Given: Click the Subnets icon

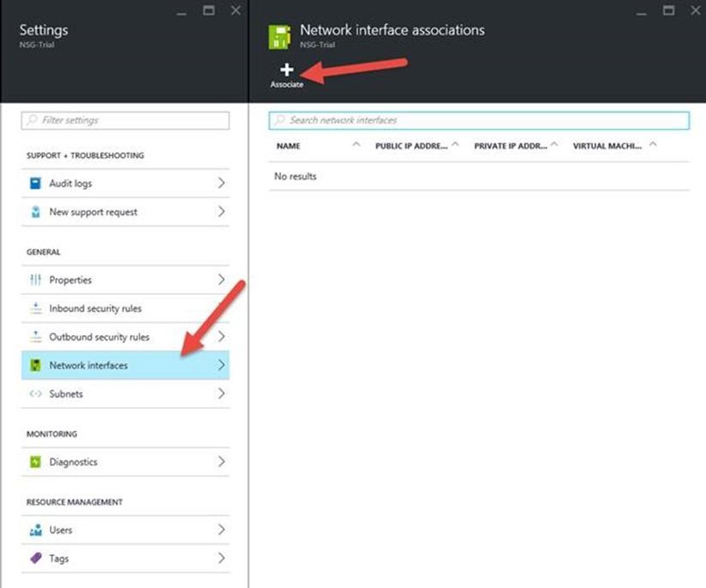Looking at the screenshot, I should 36,393.
